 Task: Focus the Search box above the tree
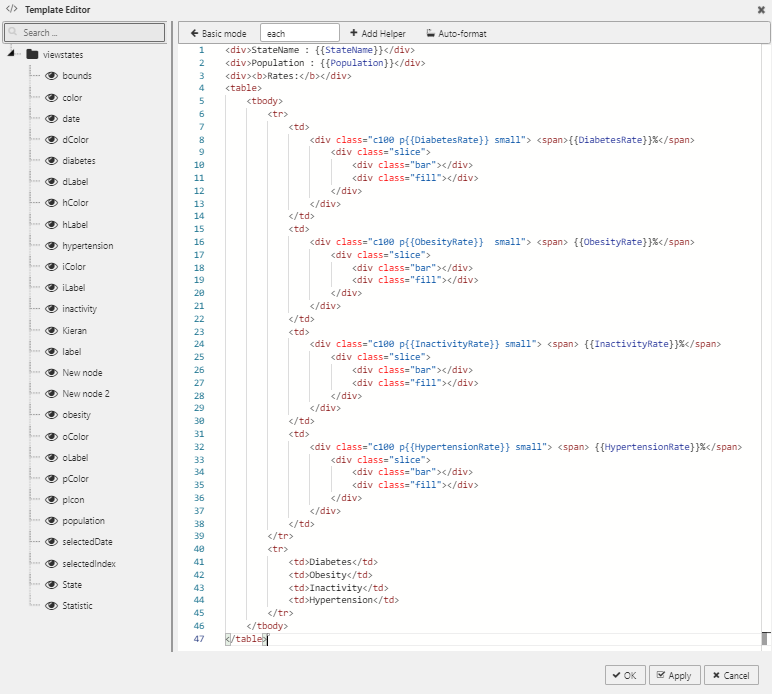[84, 33]
